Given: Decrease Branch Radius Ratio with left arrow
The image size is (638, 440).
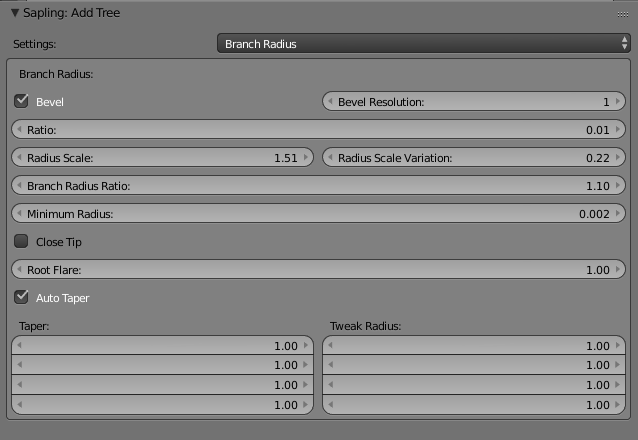Looking at the screenshot, I should coord(20,186).
